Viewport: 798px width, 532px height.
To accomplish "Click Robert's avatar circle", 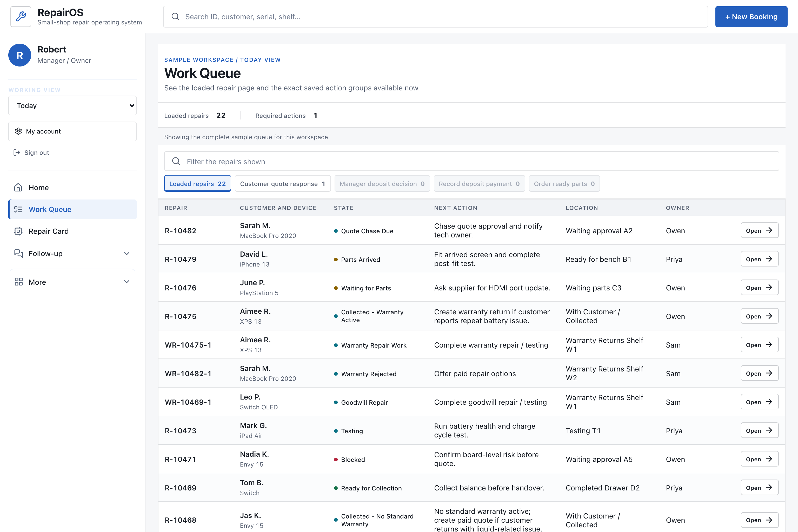I will [20, 55].
